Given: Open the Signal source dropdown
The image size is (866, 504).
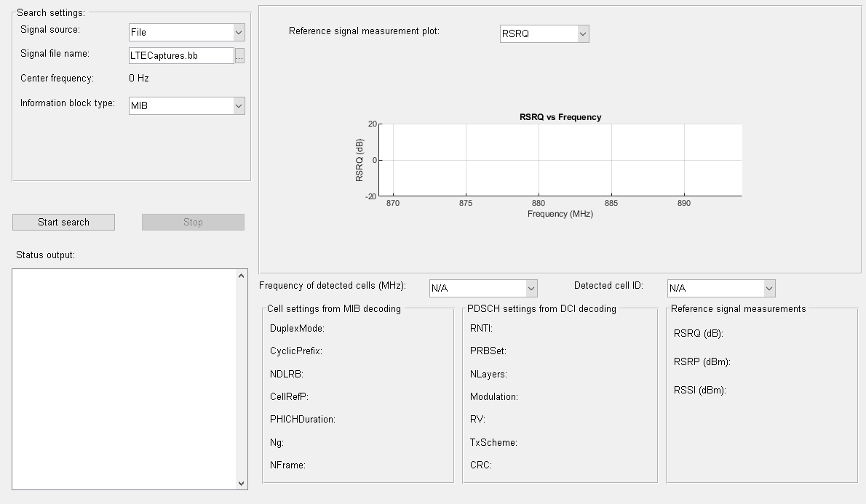Looking at the screenshot, I should point(186,32).
